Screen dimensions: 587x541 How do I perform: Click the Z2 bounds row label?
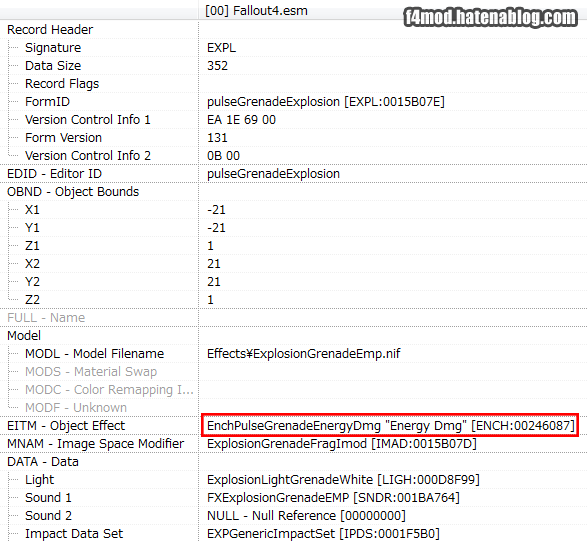(32, 299)
